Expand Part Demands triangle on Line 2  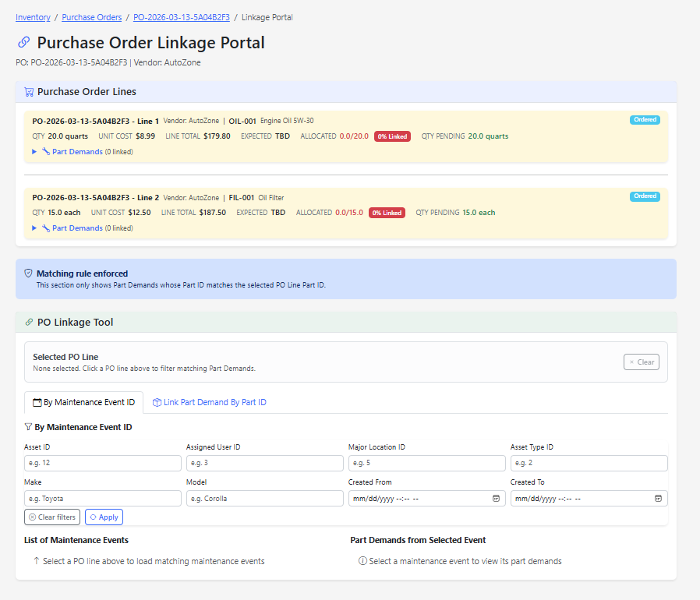pyautogui.click(x=34, y=228)
